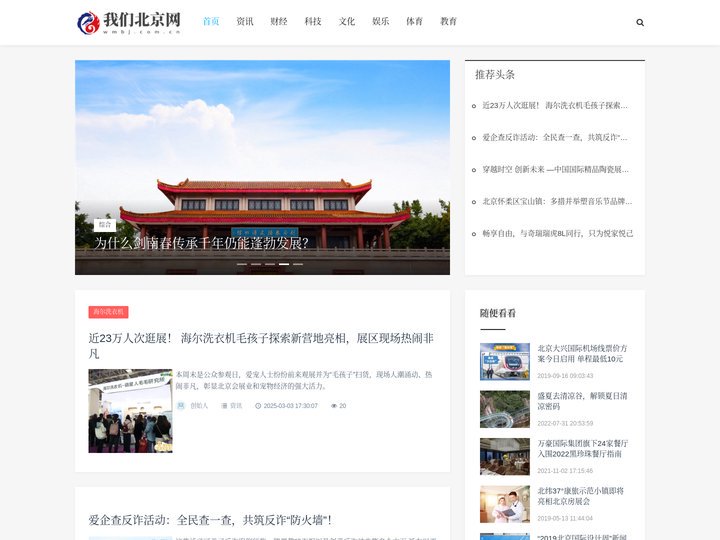The height and width of the screenshot is (540, 720).
Task: Open thumbnail for 北纬37°康养示范小镇 article
Action: coord(505,504)
